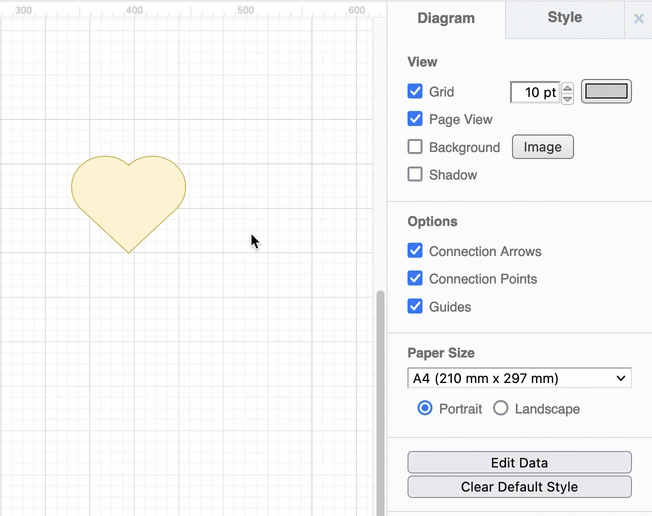Click Clear Default Style button

pos(519,486)
